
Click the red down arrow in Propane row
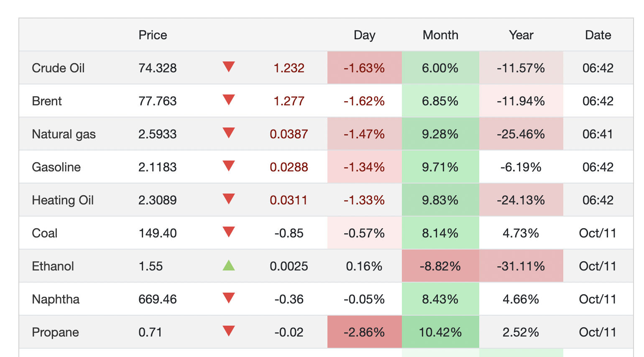click(x=229, y=331)
